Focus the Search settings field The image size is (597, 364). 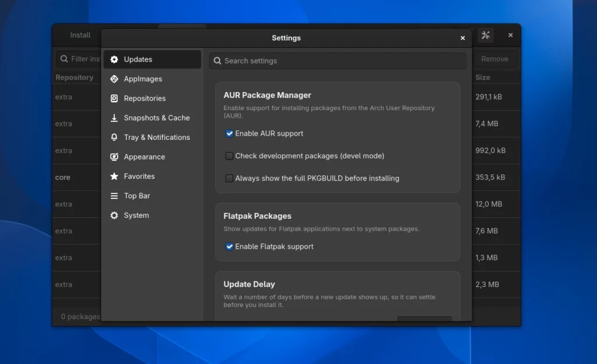338,61
